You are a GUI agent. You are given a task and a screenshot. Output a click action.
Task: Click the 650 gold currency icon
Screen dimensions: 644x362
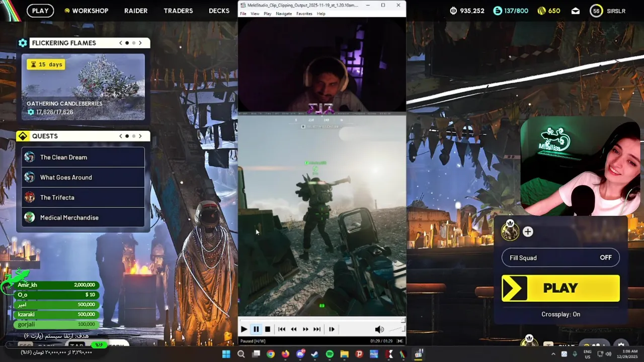click(542, 11)
